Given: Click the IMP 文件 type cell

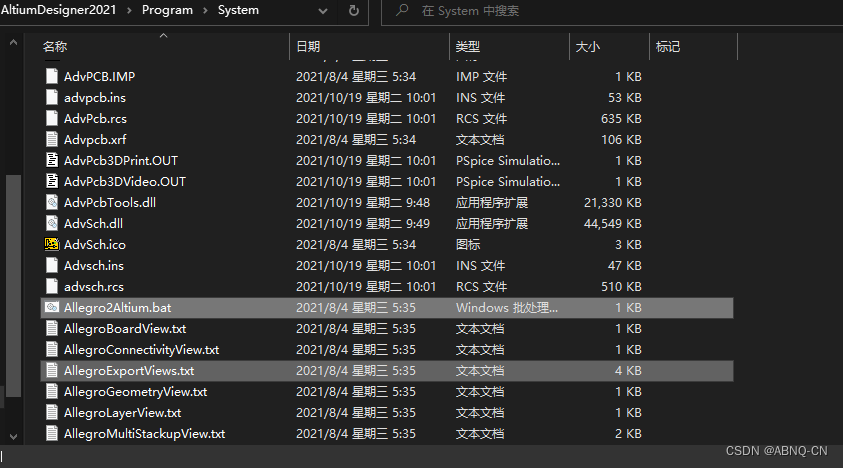Looking at the screenshot, I should (481, 76).
